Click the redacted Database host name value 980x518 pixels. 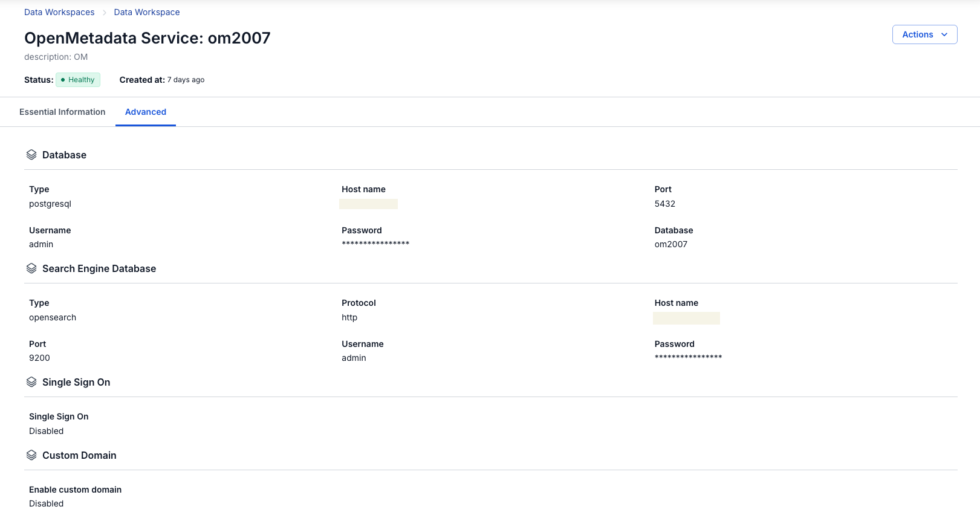point(369,204)
